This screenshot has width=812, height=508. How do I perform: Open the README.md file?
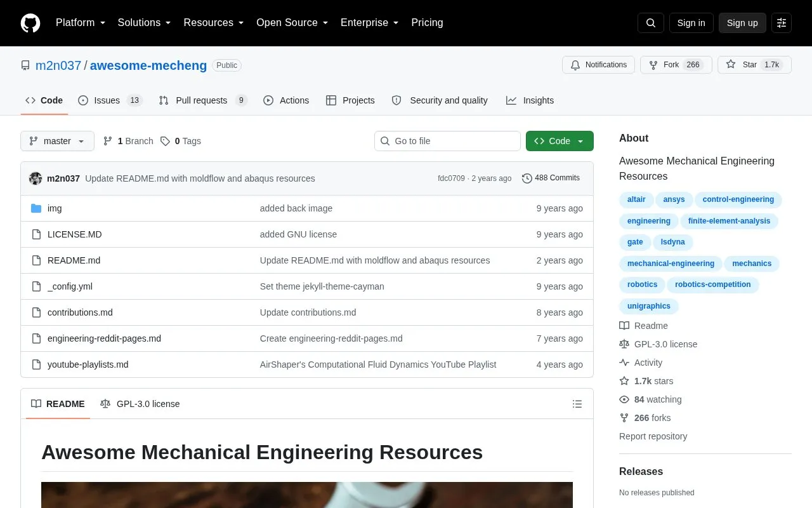pos(74,260)
